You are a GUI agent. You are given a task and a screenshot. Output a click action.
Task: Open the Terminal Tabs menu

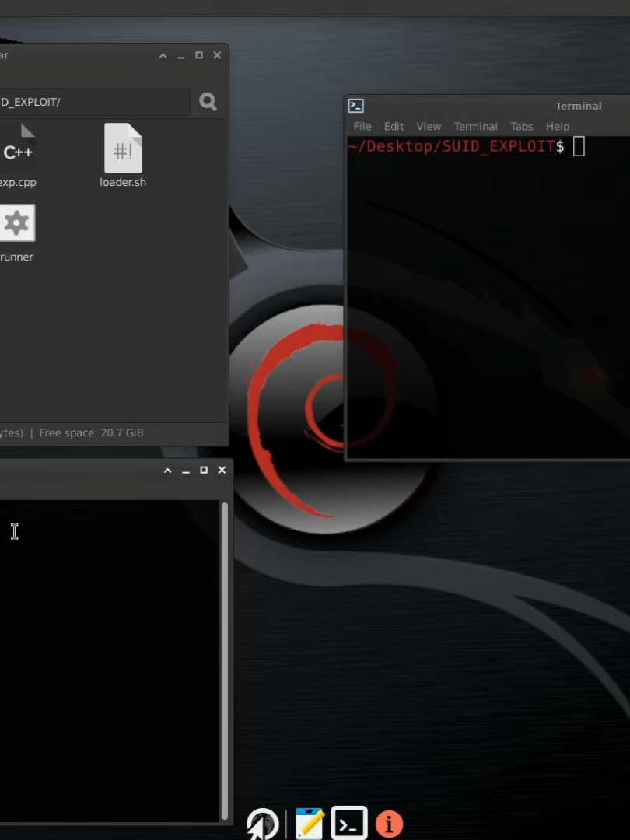point(522,127)
